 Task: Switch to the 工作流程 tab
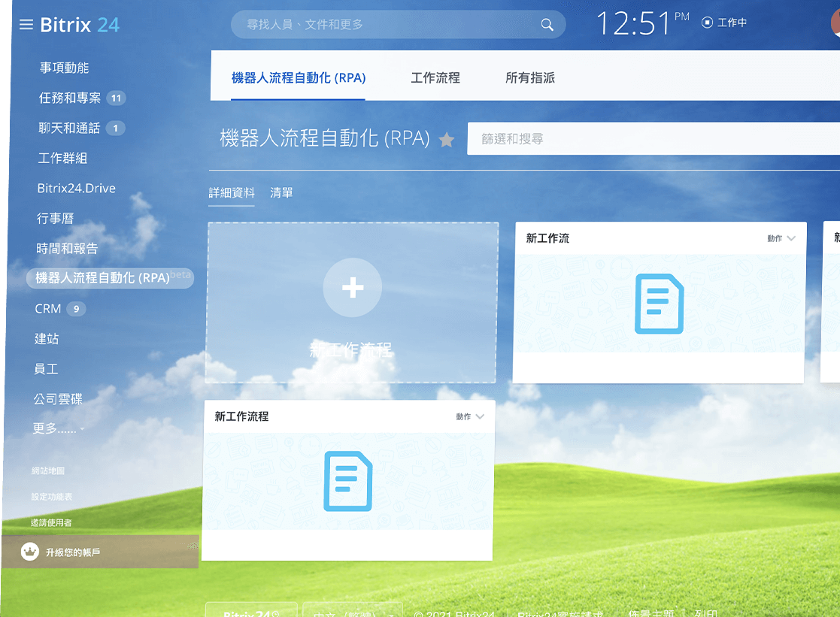pyautogui.click(x=435, y=78)
